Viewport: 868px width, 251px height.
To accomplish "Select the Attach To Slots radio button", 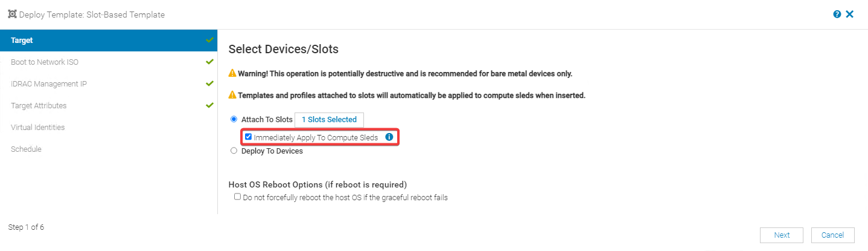I will coord(234,119).
